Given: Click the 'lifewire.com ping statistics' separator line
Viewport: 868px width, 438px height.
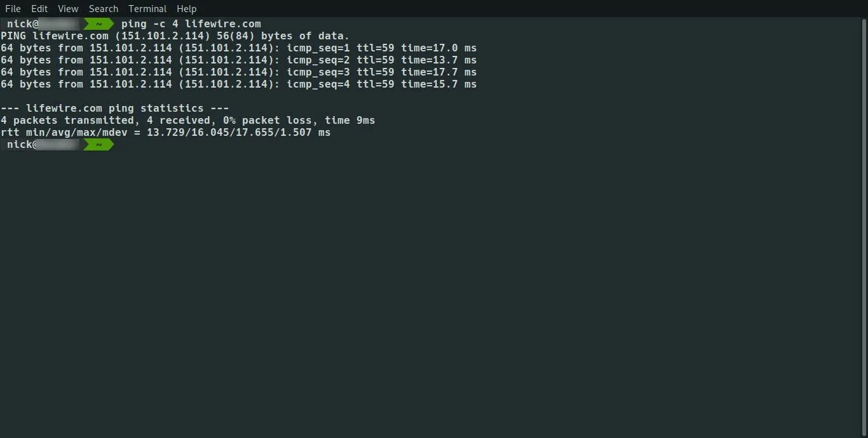Looking at the screenshot, I should pyautogui.click(x=115, y=109).
